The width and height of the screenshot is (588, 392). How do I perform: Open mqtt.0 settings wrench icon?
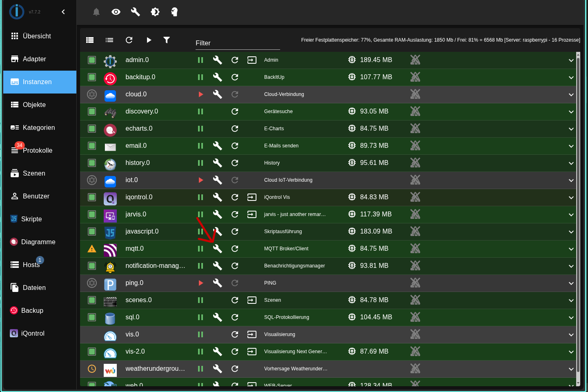tap(218, 249)
